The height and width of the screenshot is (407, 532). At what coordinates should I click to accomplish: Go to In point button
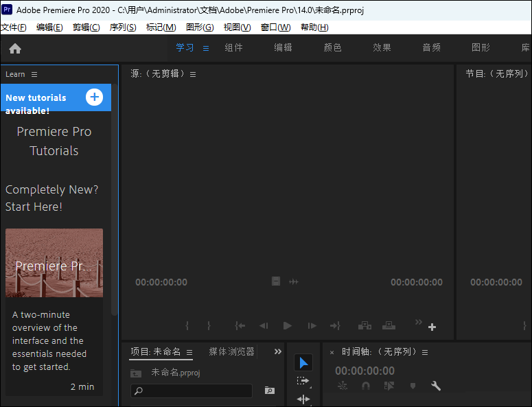[x=240, y=325]
